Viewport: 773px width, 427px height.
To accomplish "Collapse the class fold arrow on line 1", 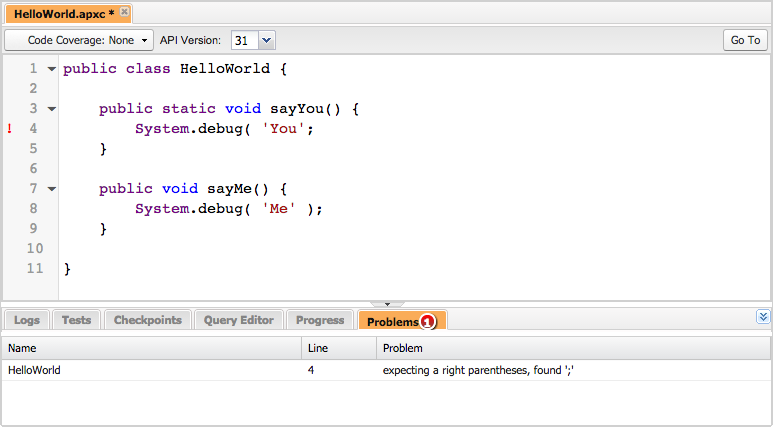I will pos(52,69).
